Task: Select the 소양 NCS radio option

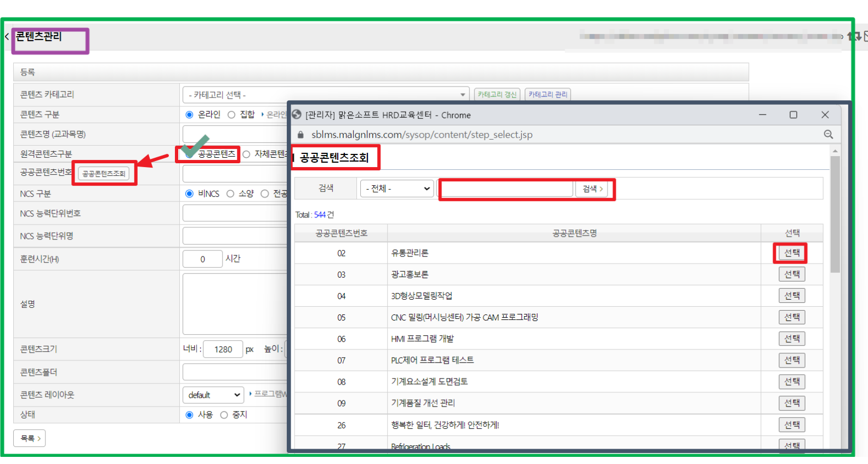Action: (230, 193)
